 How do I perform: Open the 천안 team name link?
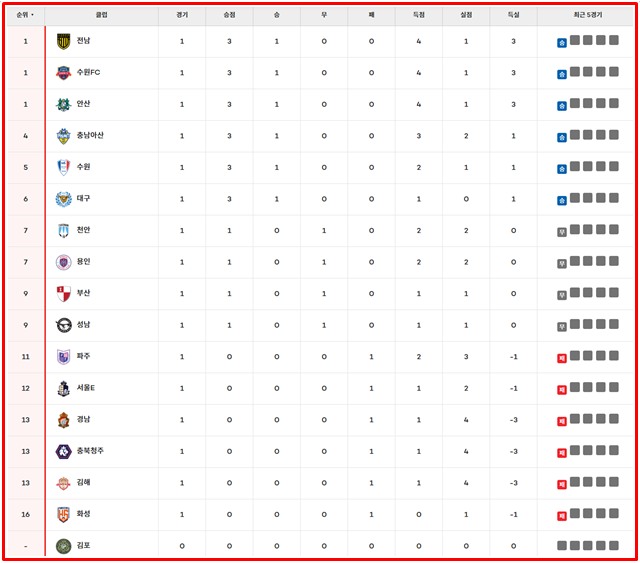[x=83, y=230]
